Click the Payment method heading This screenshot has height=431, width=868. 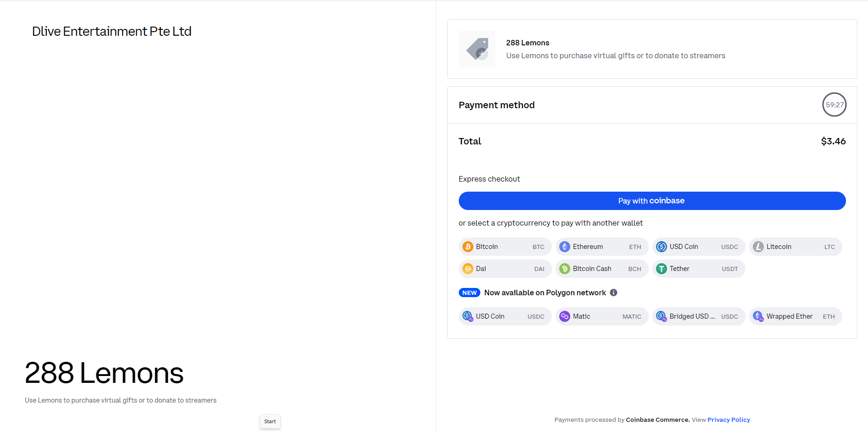tap(496, 105)
